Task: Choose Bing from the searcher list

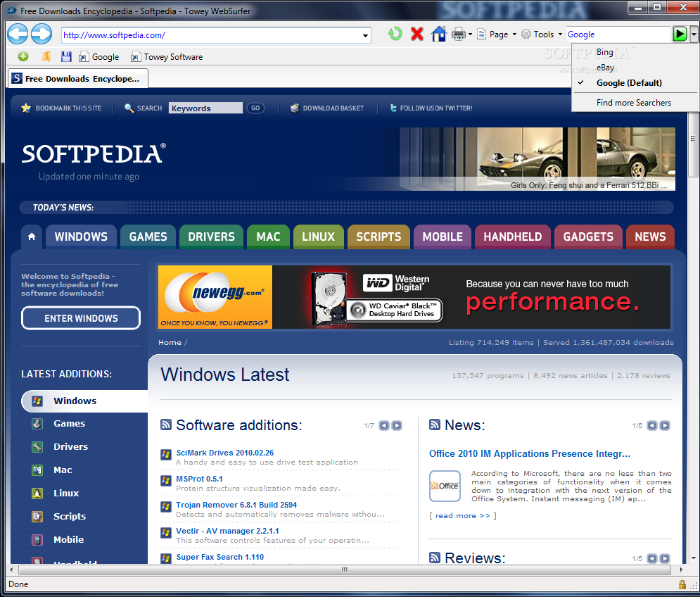Action: [604, 52]
